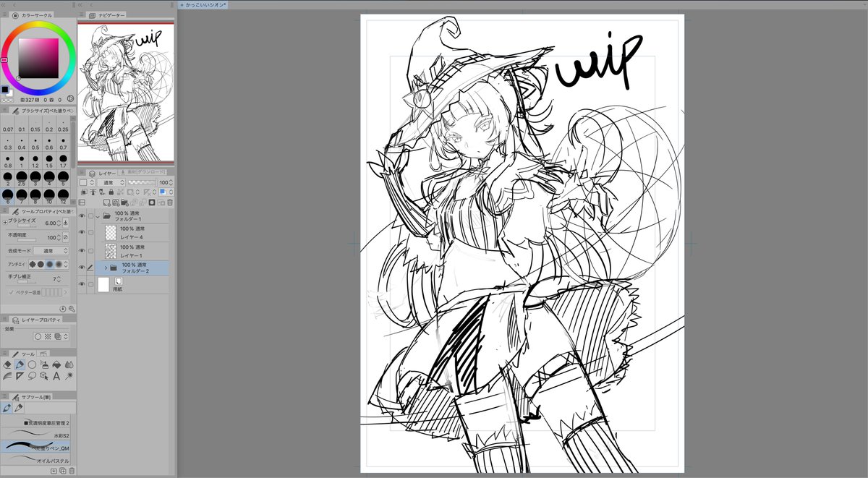
Task: Select the Auto select magic wand
Action: click(x=69, y=376)
